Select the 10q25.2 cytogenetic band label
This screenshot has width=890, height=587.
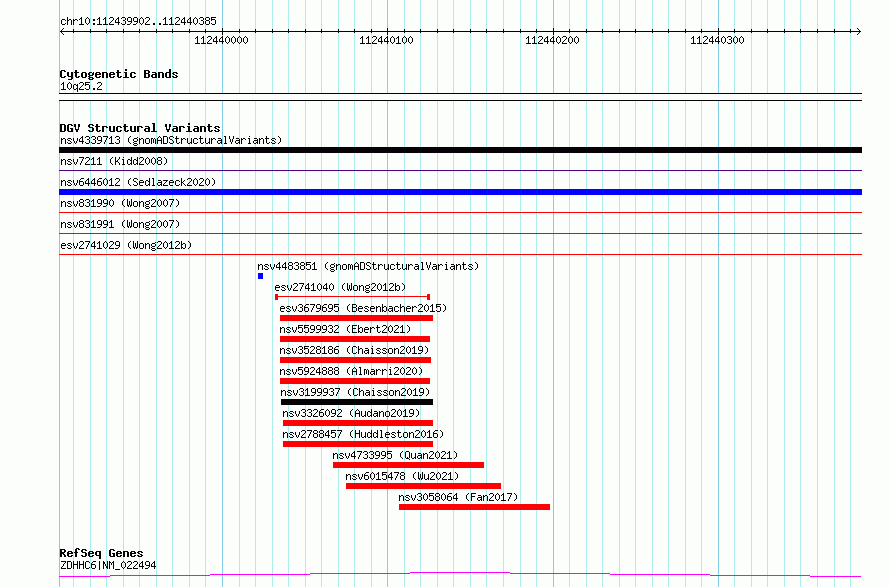81,86
